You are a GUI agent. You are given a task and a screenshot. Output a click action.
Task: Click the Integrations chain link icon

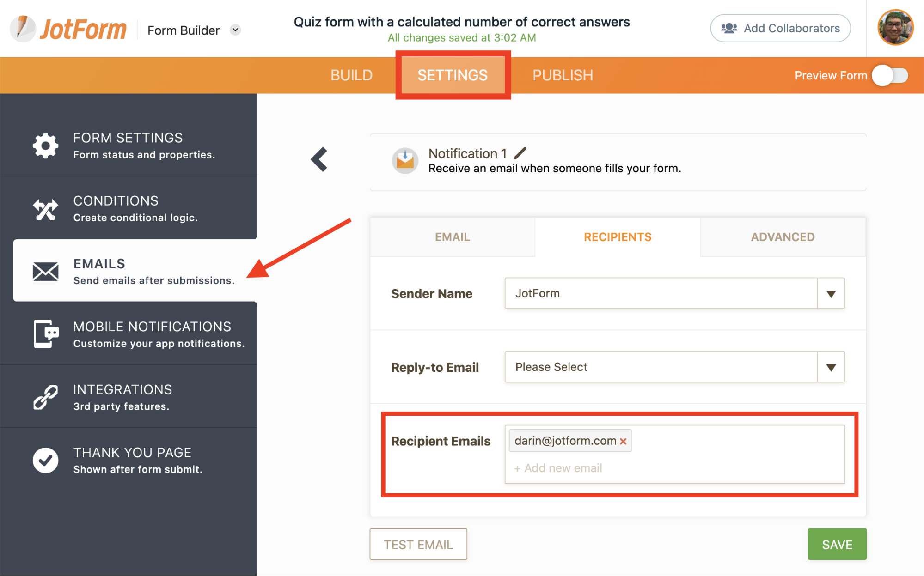click(45, 397)
